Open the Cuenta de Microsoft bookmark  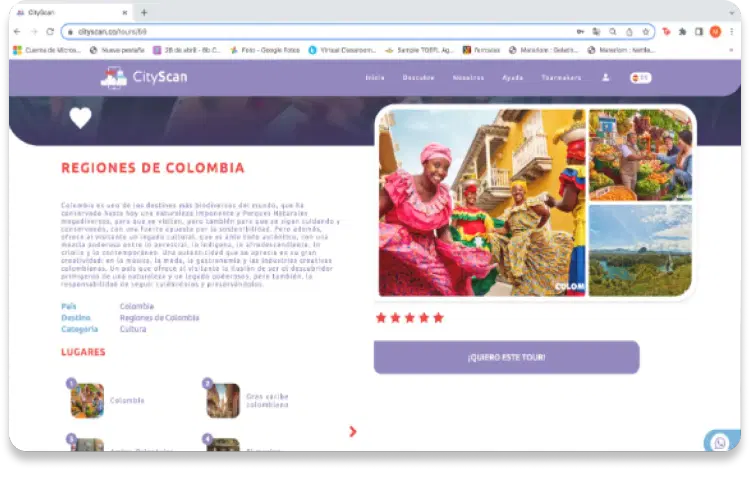(x=47, y=50)
